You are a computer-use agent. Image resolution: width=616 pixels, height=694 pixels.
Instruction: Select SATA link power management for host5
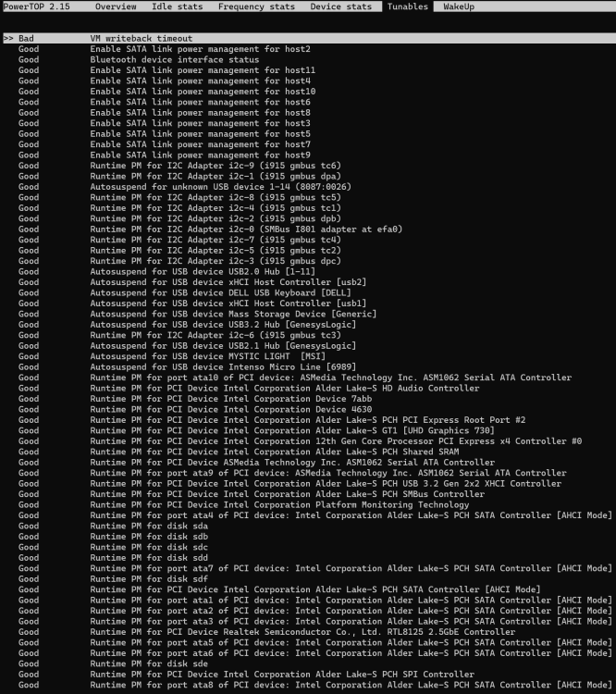[165, 133]
